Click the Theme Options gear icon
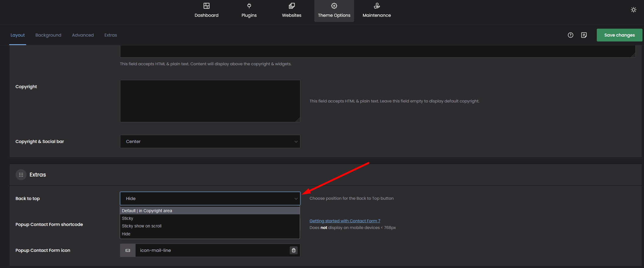Image resolution: width=644 pixels, height=268 pixels. point(334,6)
